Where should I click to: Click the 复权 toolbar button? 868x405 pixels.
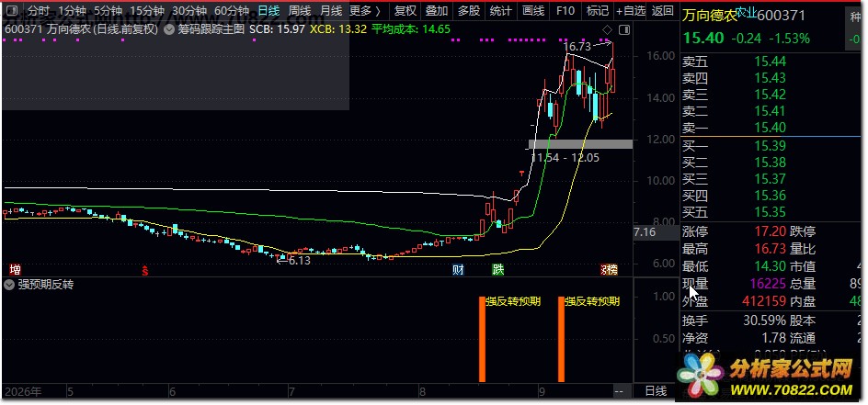click(405, 10)
